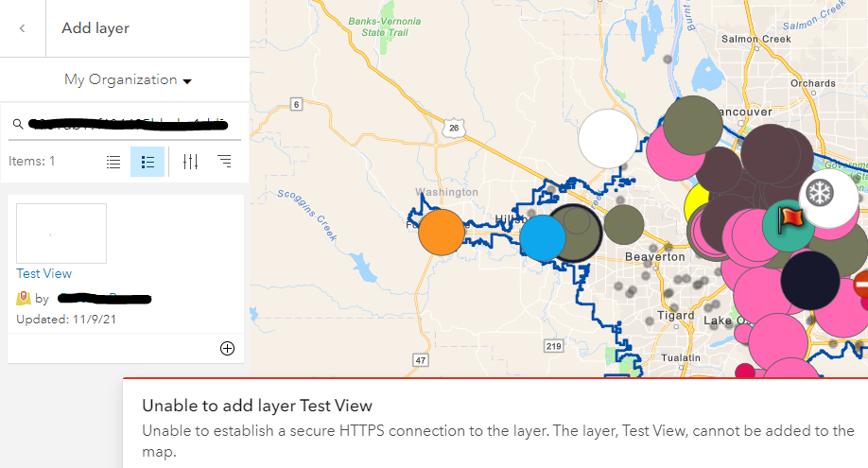The image size is (868, 468).
Task: Click into the layer search field
Action: point(128,124)
